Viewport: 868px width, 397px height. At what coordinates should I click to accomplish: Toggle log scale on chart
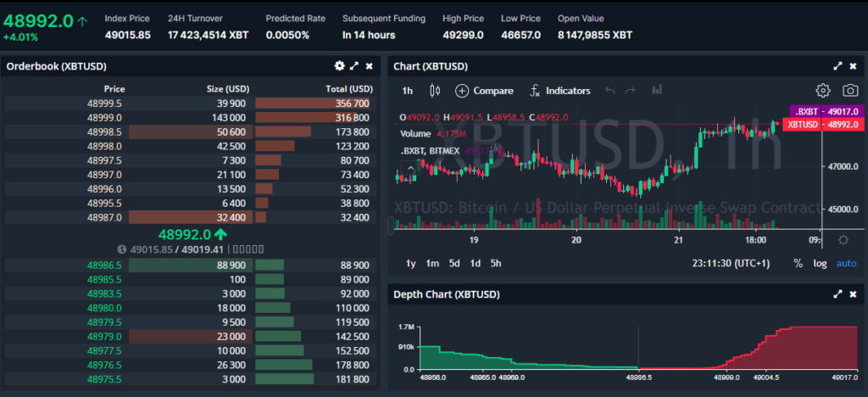(x=820, y=264)
